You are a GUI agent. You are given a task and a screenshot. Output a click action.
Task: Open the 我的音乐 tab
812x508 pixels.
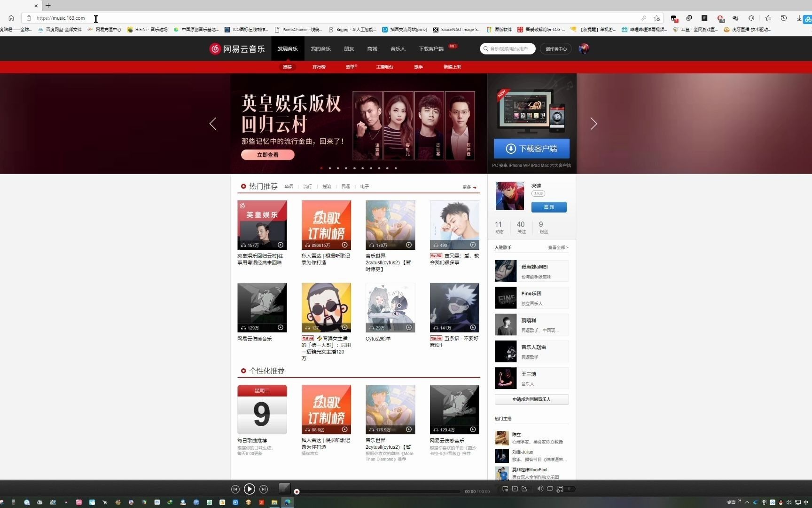(320, 48)
